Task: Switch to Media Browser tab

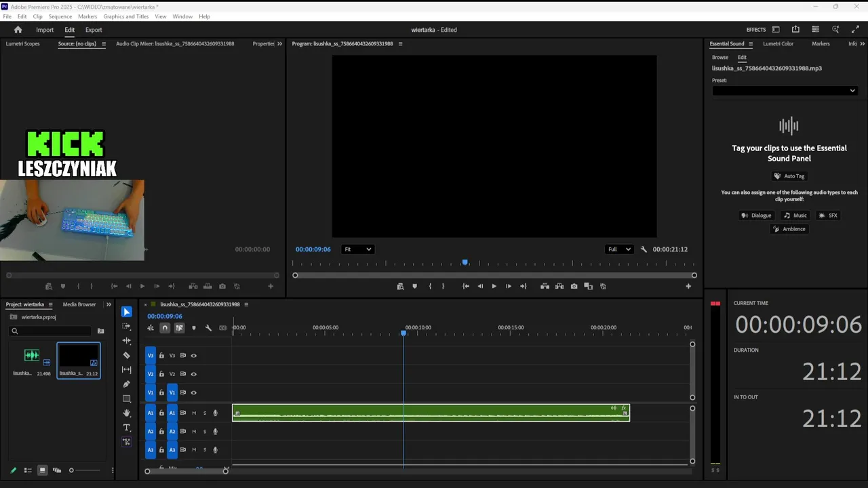Action: click(79, 304)
